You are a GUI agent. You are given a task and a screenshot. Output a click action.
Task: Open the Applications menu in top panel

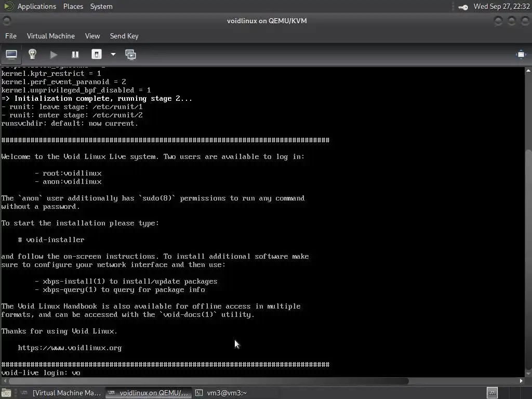click(37, 6)
